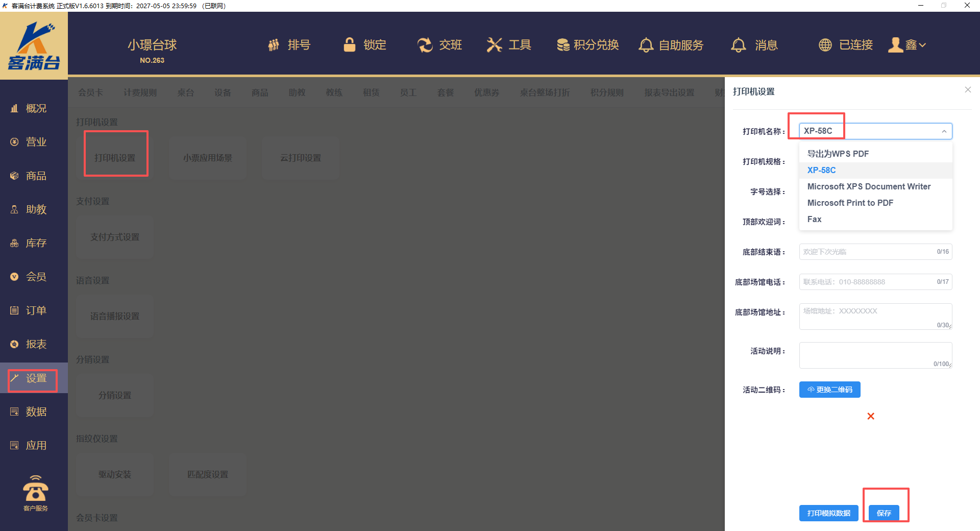
Task: Expand the 鑫 user account menu
Action: pyautogui.click(x=908, y=45)
